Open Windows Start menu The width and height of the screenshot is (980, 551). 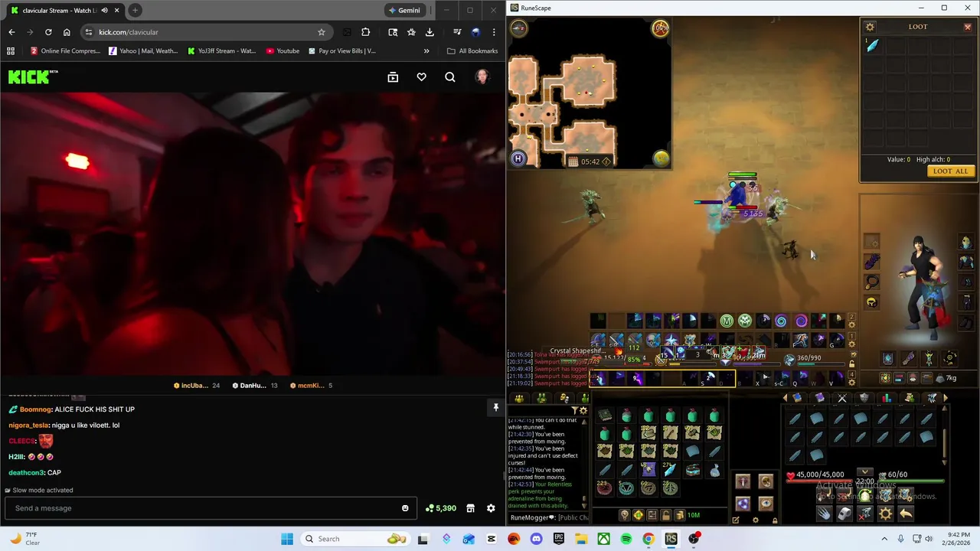point(287,539)
